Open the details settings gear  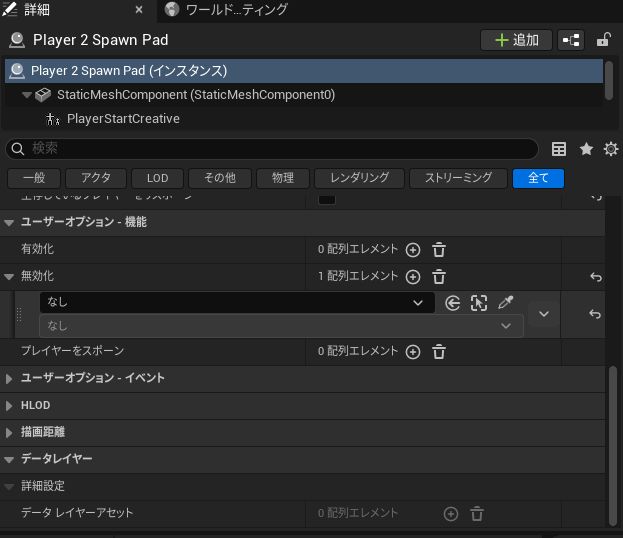pos(611,149)
